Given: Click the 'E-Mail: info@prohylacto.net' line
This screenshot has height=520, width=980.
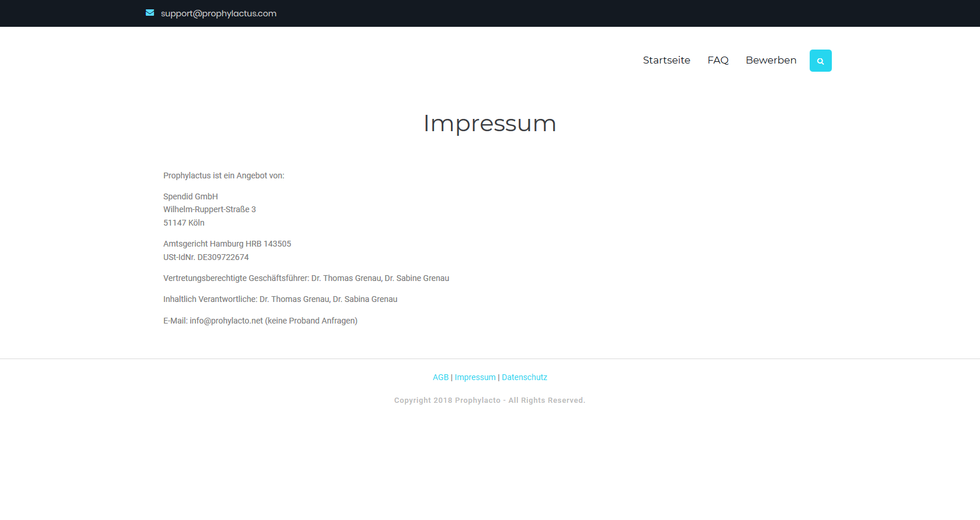Looking at the screenshot, I should pyautogui.click(x=260, y=321).
